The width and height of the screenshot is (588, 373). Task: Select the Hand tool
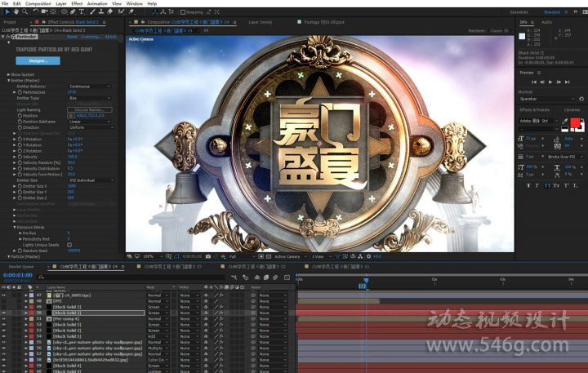tap(16, 12)
